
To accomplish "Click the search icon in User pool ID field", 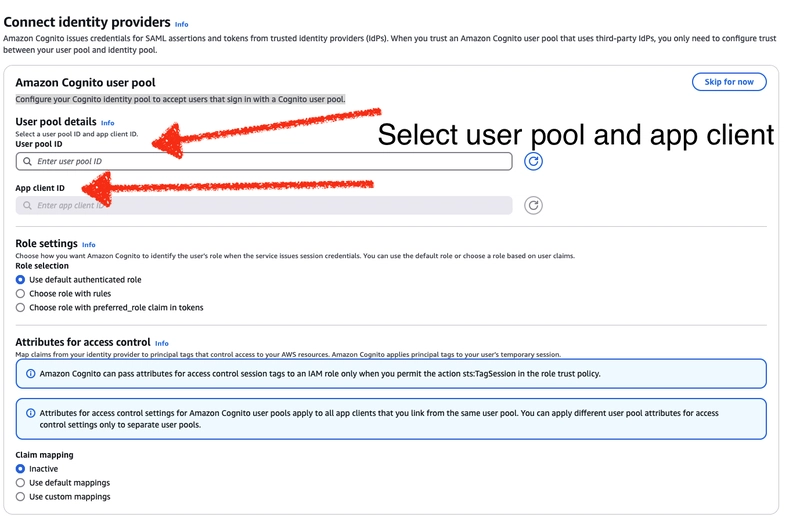I will (x=28, y=161).
